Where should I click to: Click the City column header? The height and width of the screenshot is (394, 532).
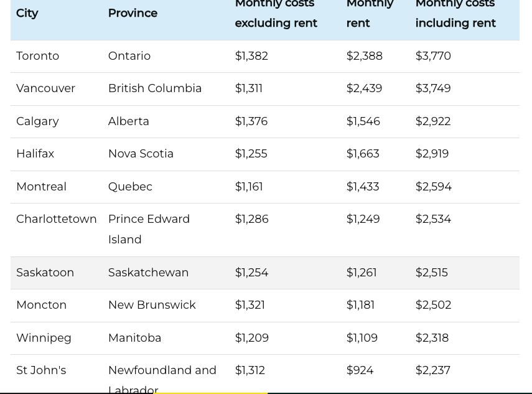(27, 13)
